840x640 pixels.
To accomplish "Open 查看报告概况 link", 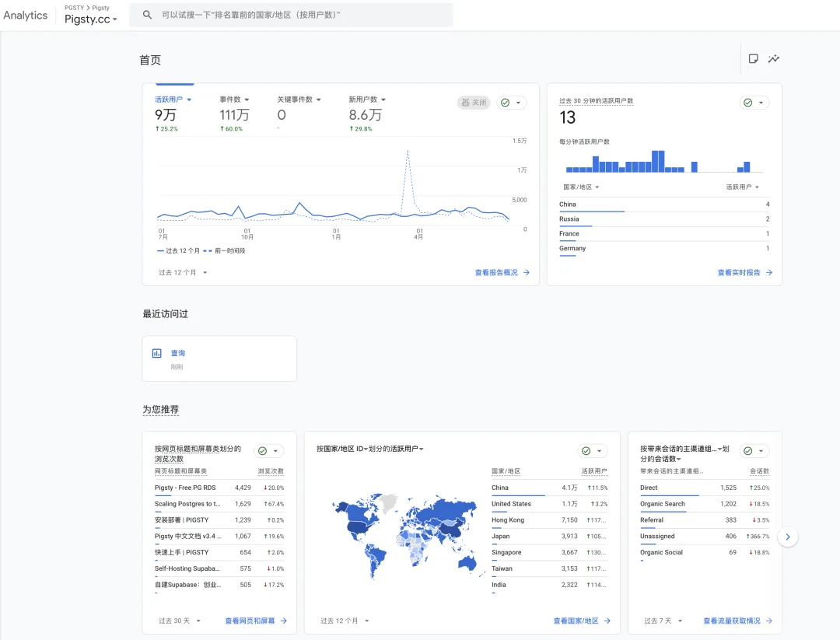I will 496,273.
